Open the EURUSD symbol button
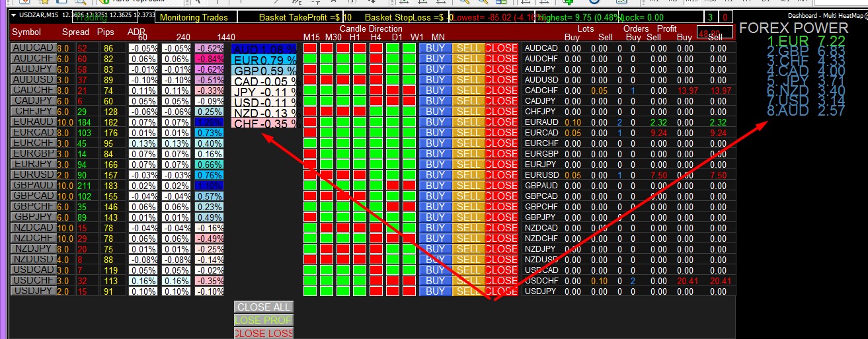Image resolution: width=868 pixels, height=339 pixels. pyautogui.click(x=33, y=175)
